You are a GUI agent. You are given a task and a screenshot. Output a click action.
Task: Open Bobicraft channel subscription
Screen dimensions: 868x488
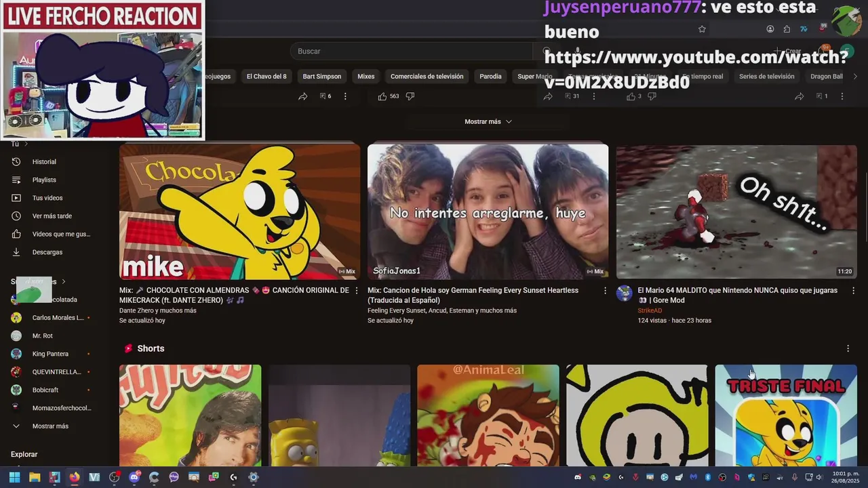click(45, 390)
